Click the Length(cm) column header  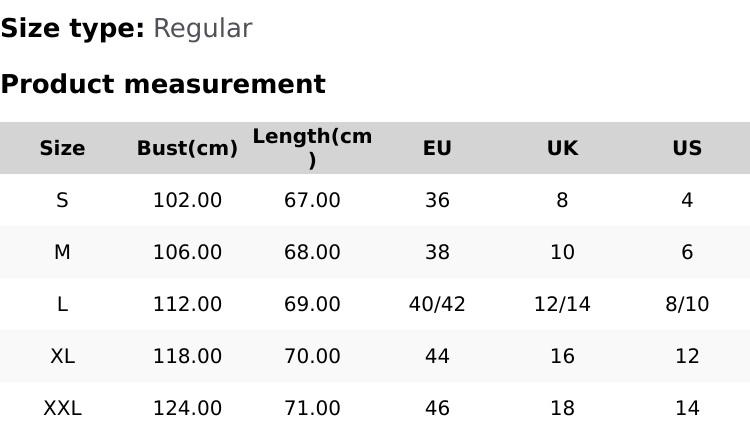click(x=312, y=148)
